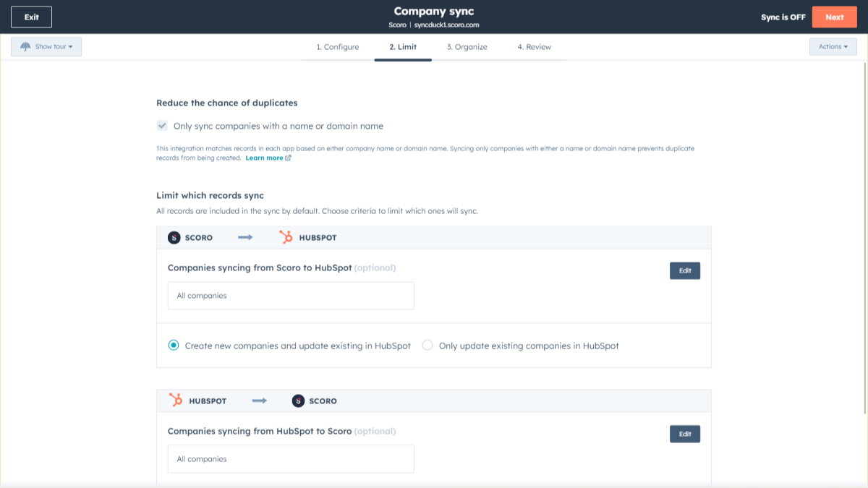Click Reduce the chance of duplicates heading
868x488 pixels.
tap(227, 103)
